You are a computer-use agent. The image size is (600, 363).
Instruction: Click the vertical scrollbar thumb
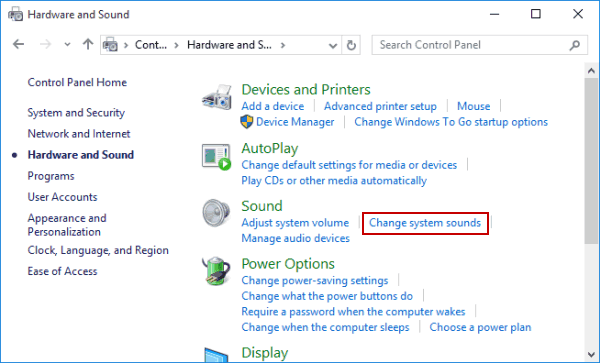pyautogui.click(x=591, y=161)
